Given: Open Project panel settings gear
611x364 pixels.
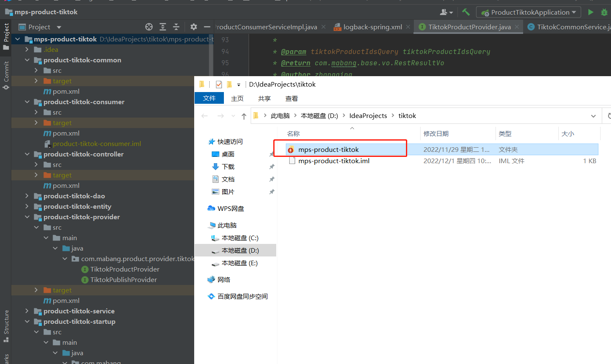Looking at the screenshot, I should [193, 27].
